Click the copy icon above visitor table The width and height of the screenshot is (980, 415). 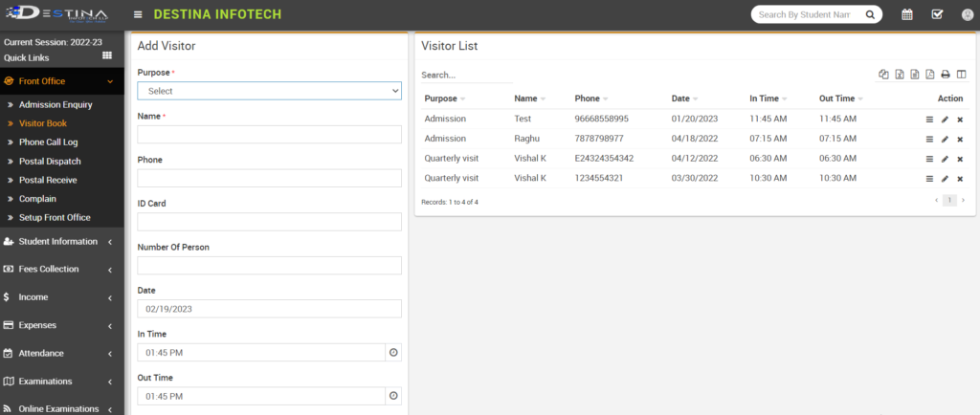coord(883,75)
